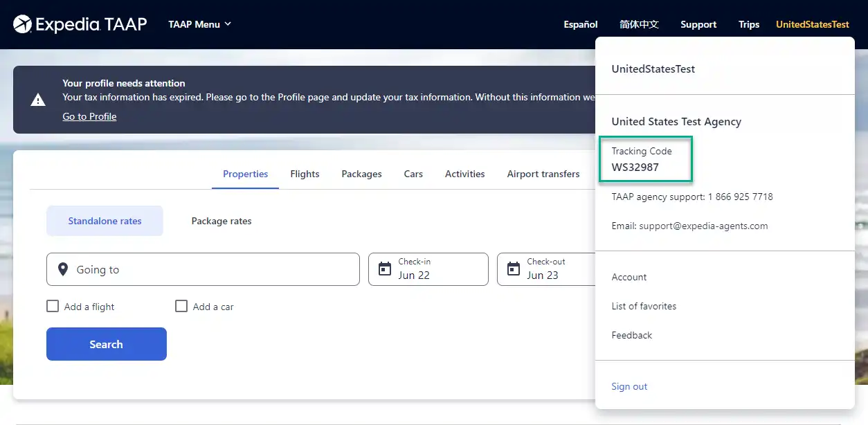Switch to the Properties tab
Viewport: 868px width, 425px height.
point(245,174)
